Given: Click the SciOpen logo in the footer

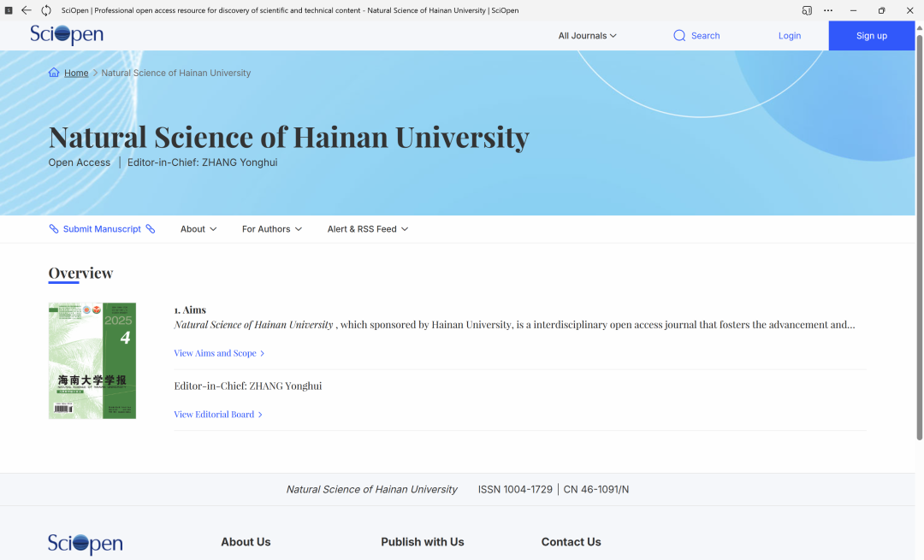Looking at the screenshot, I should click(x=86, y=543).
